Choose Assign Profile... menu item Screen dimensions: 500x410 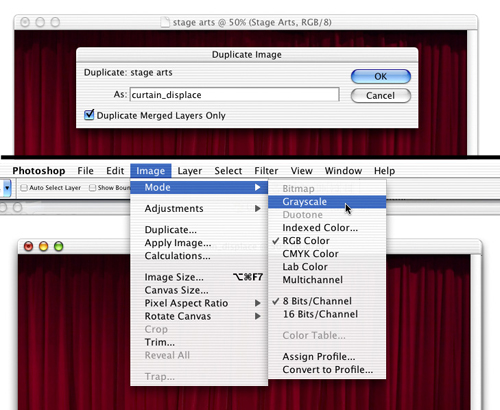point(327,357)
